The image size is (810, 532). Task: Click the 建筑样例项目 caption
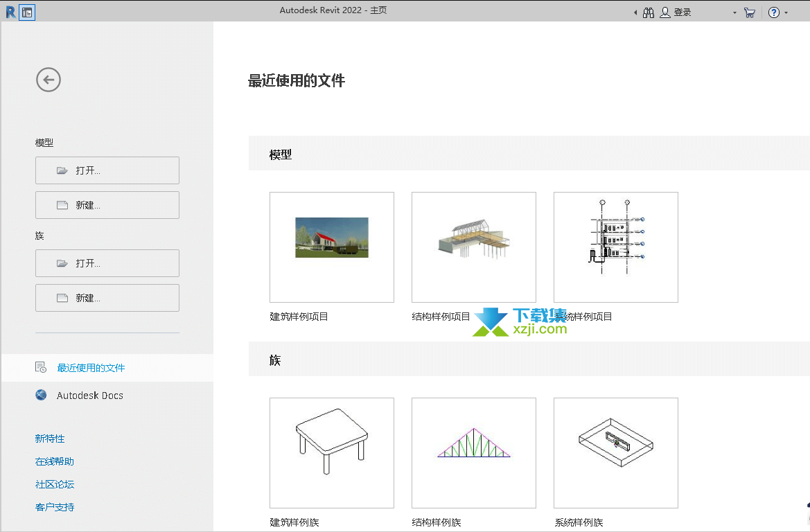299,317
